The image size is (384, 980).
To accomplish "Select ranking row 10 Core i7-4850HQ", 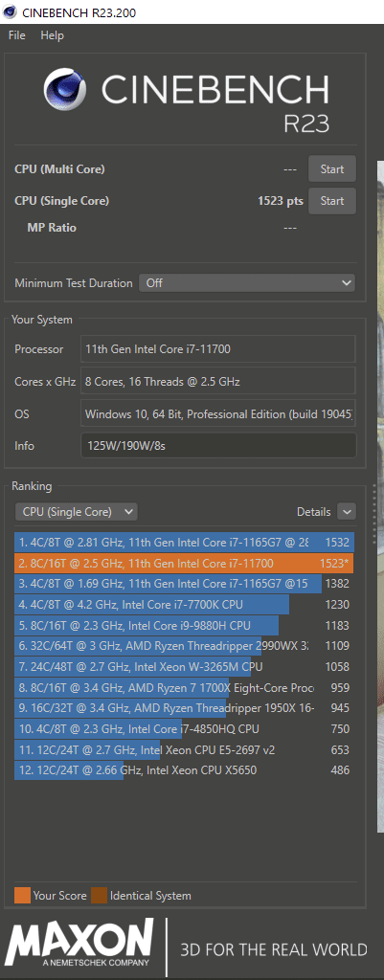I will click(184, 728).
